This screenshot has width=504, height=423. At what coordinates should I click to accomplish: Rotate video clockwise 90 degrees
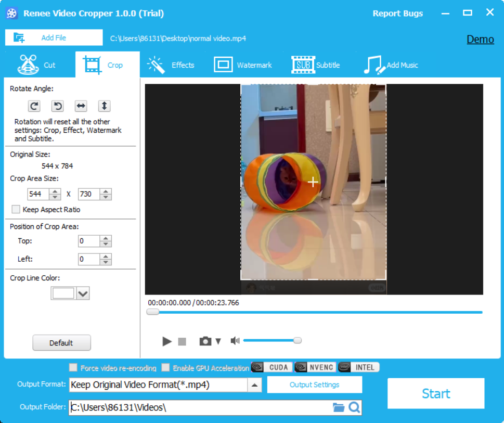click(x=34, y=106)
